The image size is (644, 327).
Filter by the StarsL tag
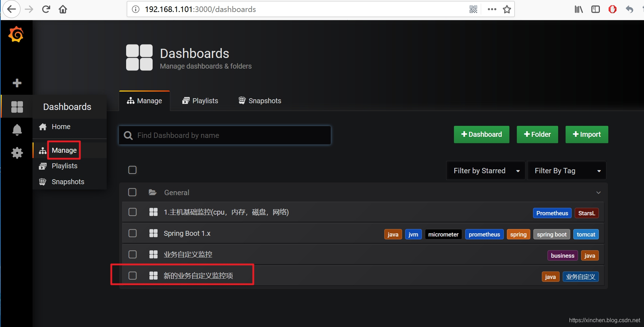coord(587,213)
